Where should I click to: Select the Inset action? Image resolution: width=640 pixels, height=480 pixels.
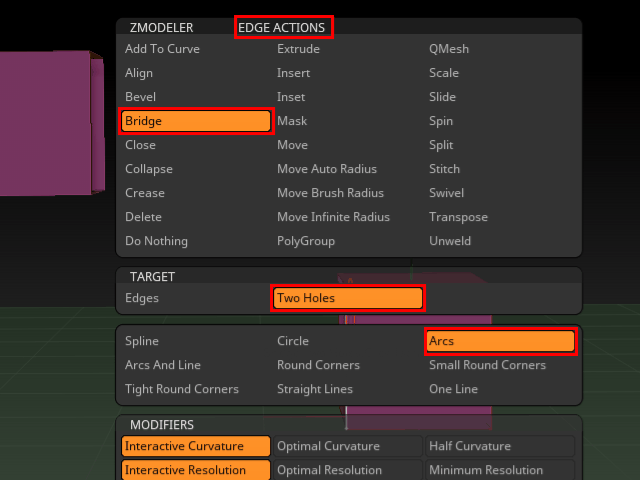tap(291, 97)
